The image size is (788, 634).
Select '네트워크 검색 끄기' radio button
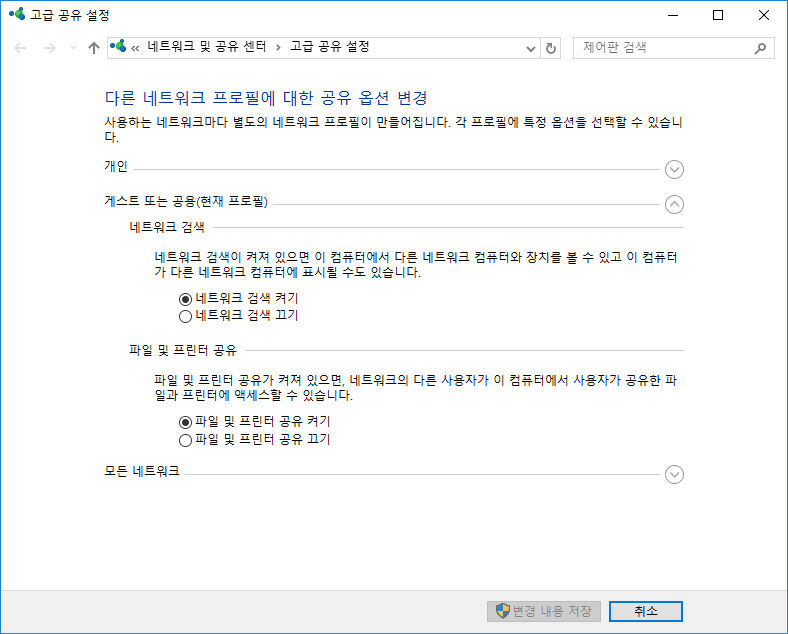(184, 316)
